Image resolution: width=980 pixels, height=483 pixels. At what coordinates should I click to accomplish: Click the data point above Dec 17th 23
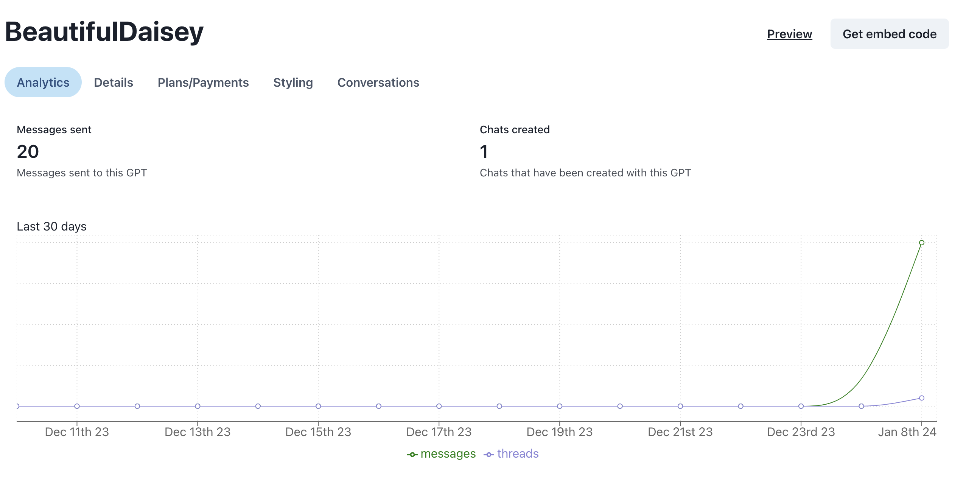click(439, 406)
